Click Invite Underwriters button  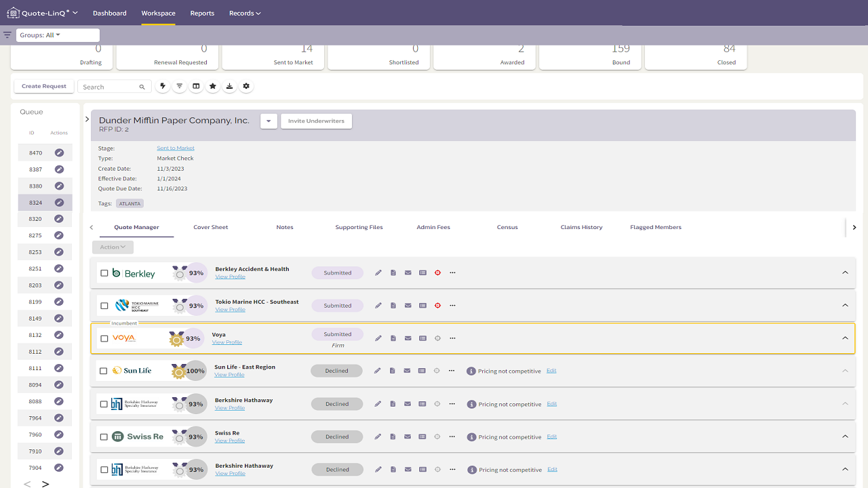click(x=316, y=121)
